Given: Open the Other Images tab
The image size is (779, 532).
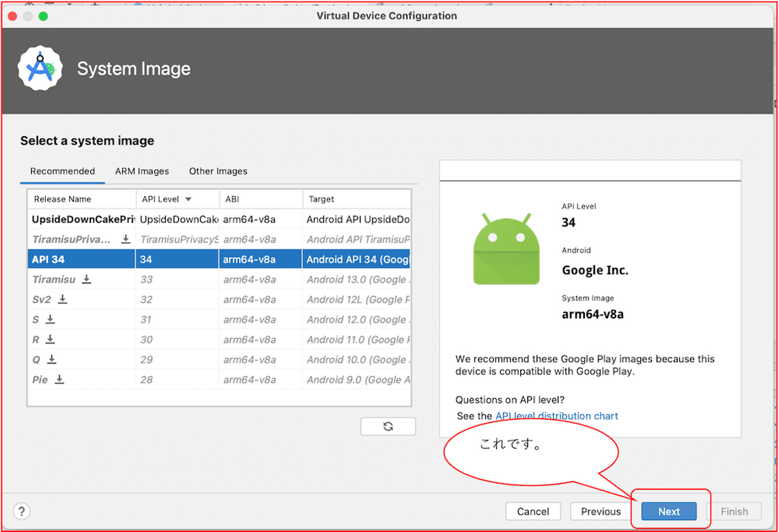Looking at the screenshot, I should pyautogui.click(x=218, y=171).
